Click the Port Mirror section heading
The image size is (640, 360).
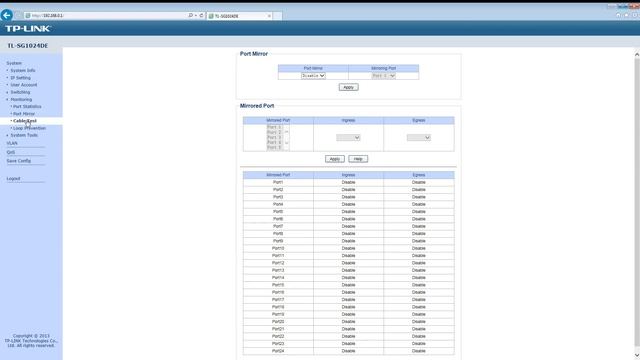254,54
